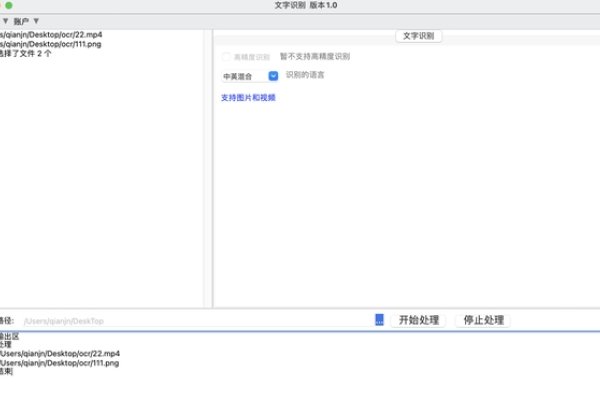Click the 选择了文件 2 个 line
This screenshot has width=600, height=400.
(25, 54)
